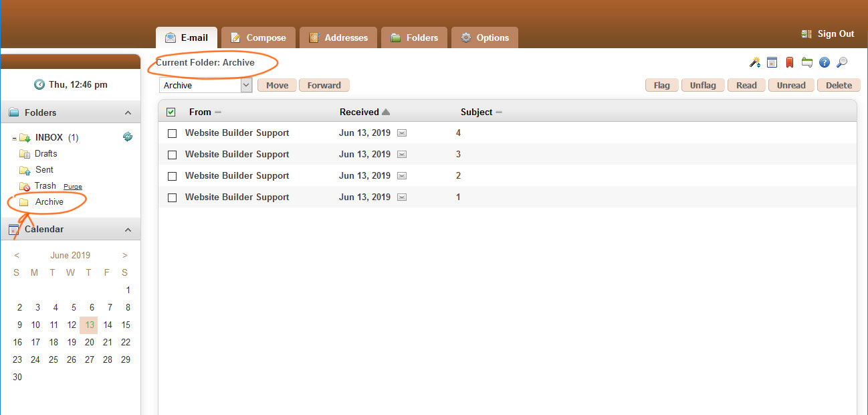
Task: Sort messages by Received column arrow
Action: coord(386,112)
